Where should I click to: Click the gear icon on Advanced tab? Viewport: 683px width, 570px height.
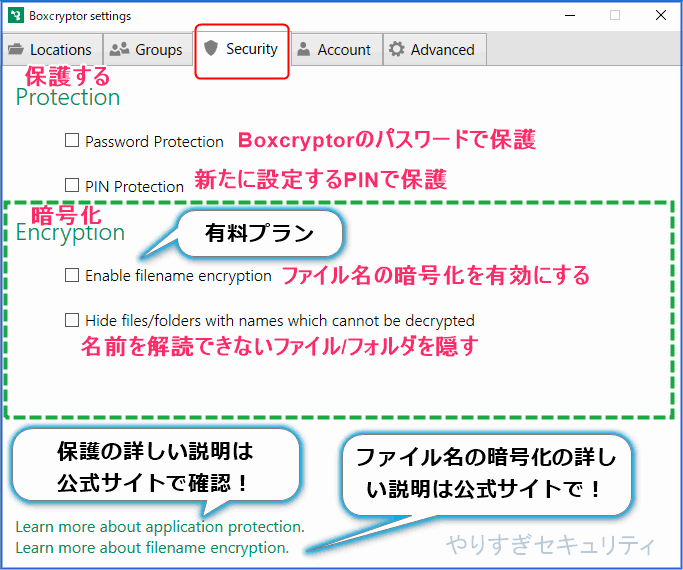tap(396, 49)
